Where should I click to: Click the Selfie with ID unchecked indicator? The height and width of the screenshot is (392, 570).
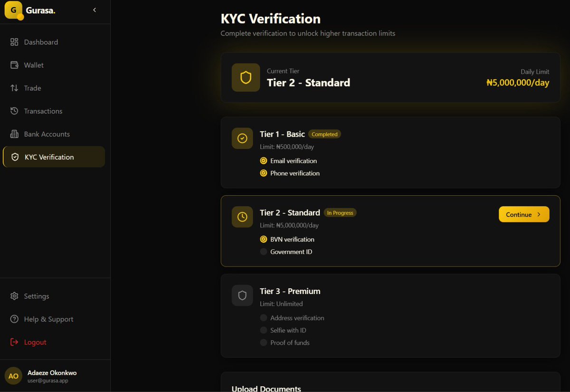[264, 330]
